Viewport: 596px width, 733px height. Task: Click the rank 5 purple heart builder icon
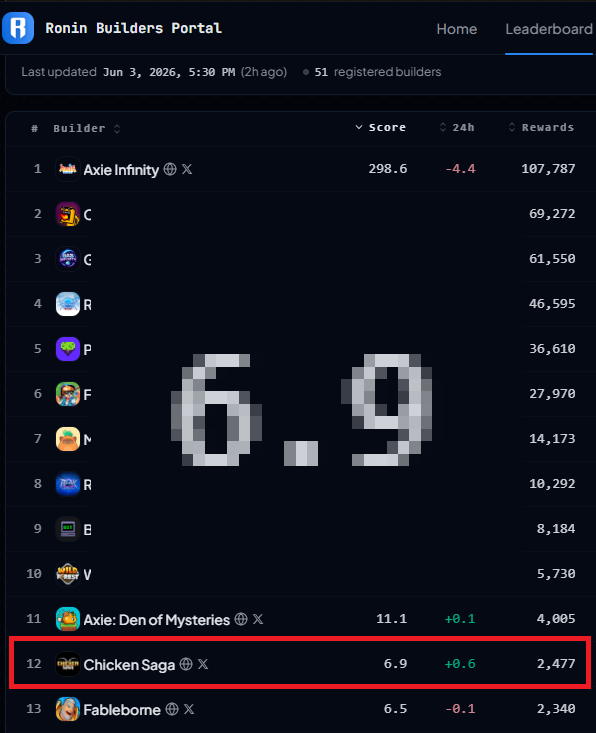pos(68,349)
